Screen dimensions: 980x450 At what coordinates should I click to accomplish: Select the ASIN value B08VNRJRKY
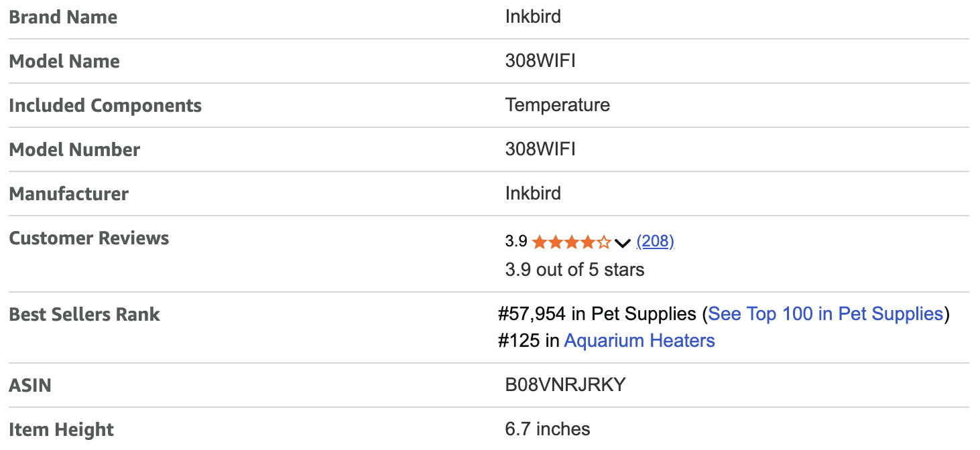pos(565,385)
